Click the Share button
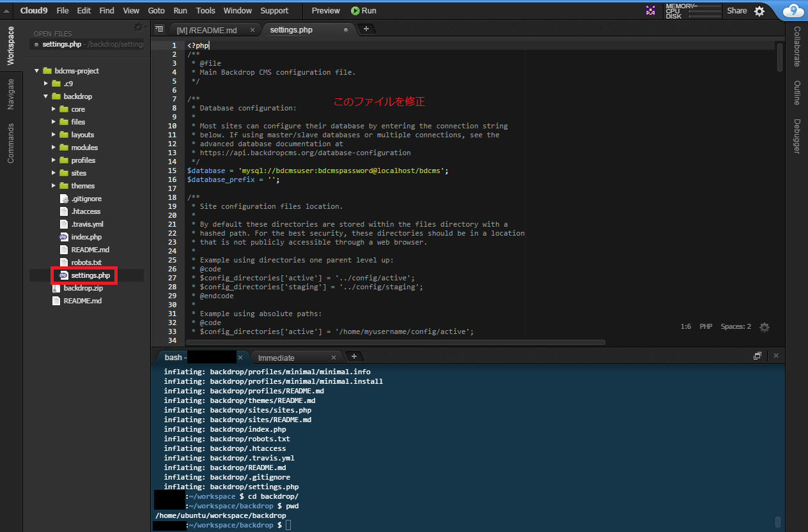This screenshot has height=532, width=808. pos(737,11)
